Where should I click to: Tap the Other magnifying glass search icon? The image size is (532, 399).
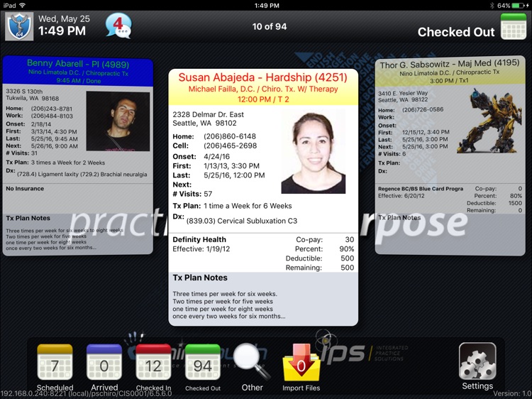pyautogui.click(x=252, y=361)
